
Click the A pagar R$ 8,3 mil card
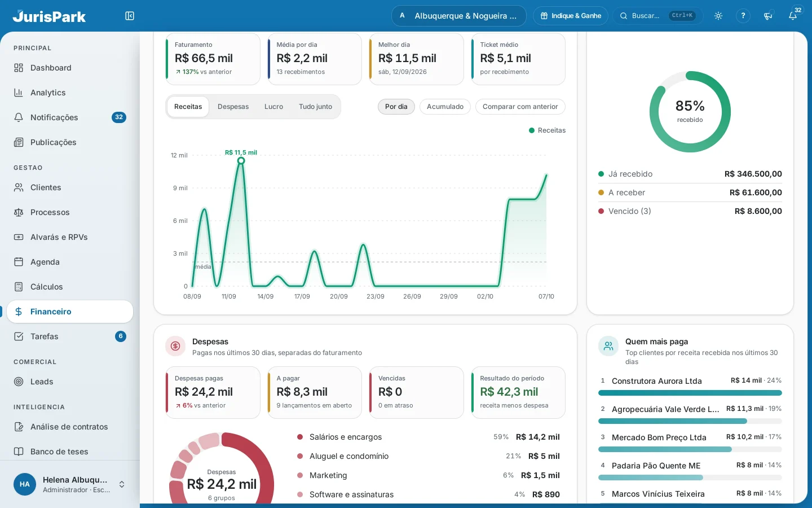click(315, 392)
